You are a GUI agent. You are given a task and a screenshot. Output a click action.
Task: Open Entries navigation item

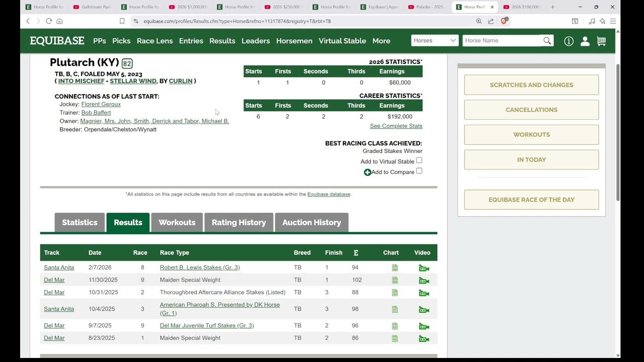click(x=191, y=41)
